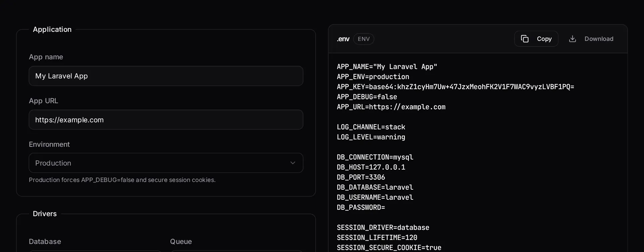Click the LOG_LEVEL=warning line
Screen dimensions: 644x252
tap(371, 137)
